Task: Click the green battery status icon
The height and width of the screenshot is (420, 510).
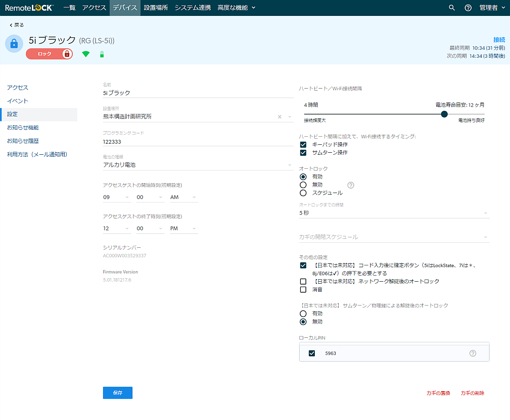Action: pyautogui.click(x=102, y=54)
